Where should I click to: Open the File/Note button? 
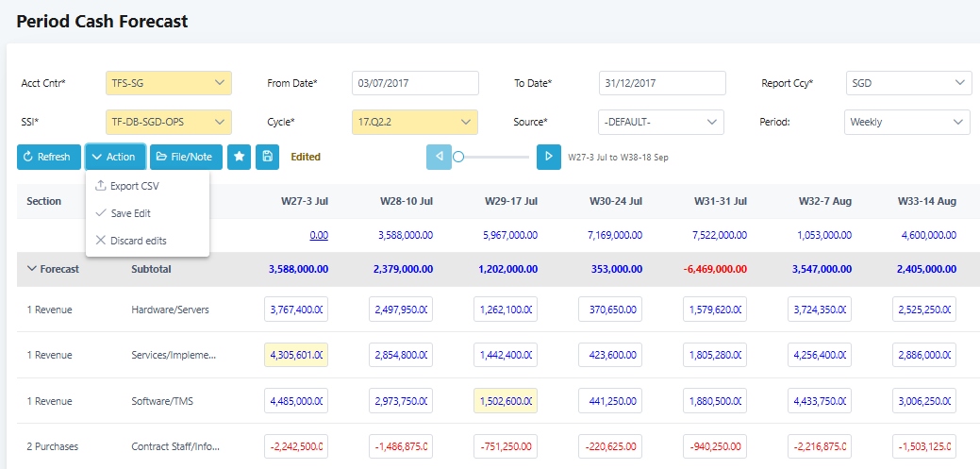[184, 157]
